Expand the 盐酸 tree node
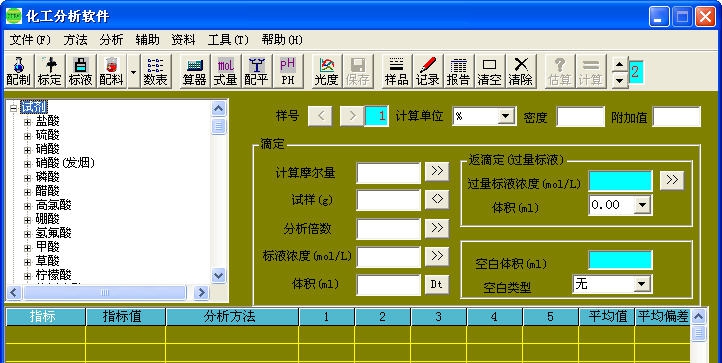 [28, 123]
